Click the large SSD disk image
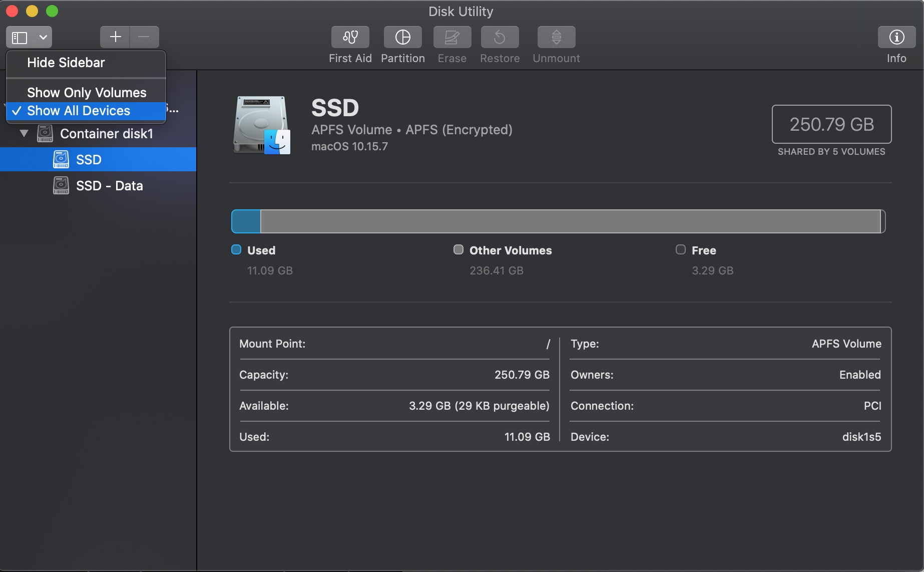The width and height of the screenshot is (924, 572). [262, 125]
